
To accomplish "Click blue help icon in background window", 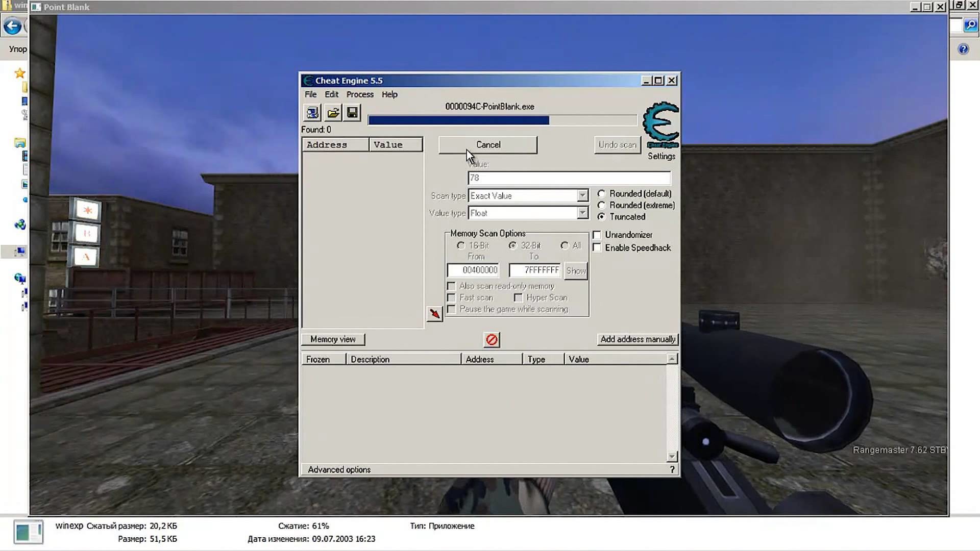I will 963,49.
